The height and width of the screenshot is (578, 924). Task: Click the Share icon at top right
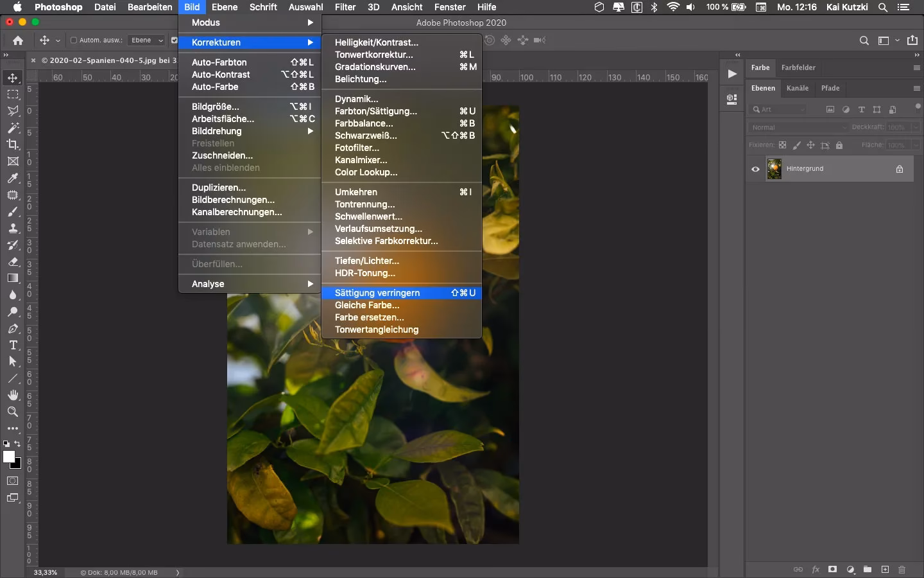click(x=912, y=40)
